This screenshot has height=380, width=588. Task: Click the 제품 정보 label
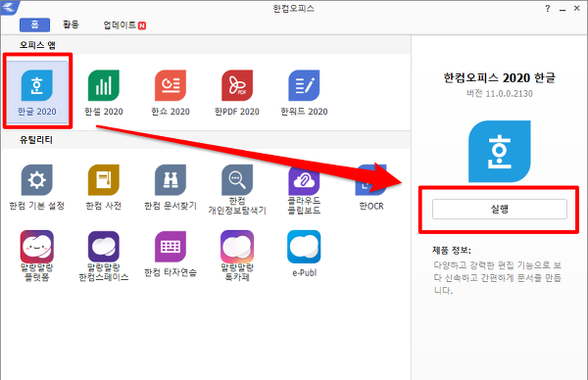[452, 250]
